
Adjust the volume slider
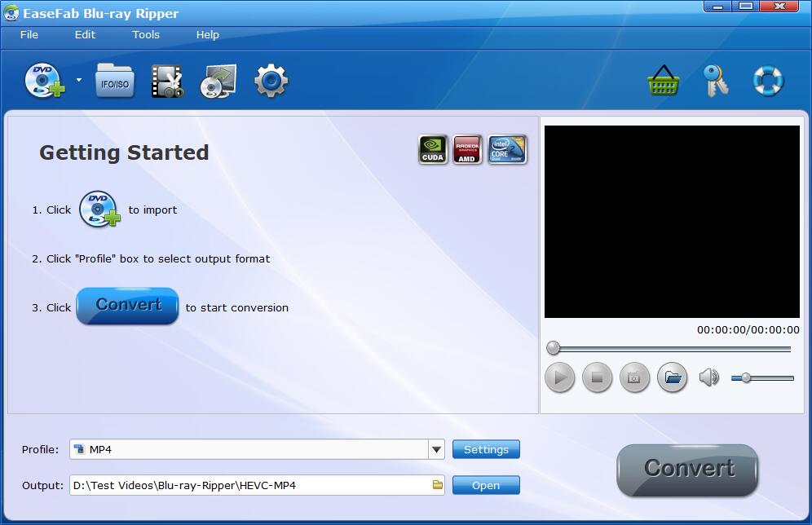[762, 378]
